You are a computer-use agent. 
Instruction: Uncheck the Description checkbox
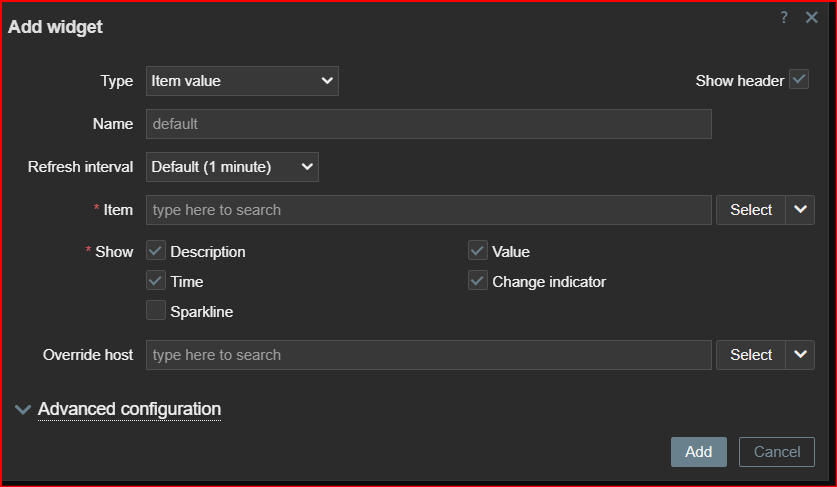point(156,250)
